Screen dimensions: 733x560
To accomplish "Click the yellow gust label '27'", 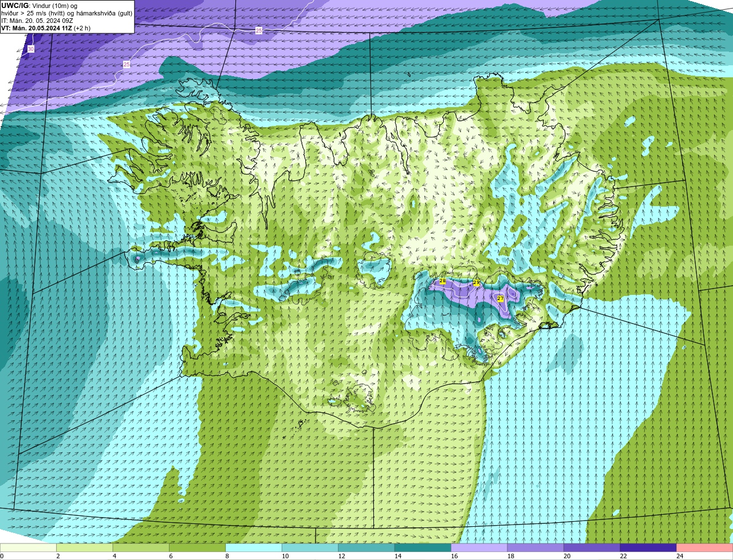I will tap(501, 299).
